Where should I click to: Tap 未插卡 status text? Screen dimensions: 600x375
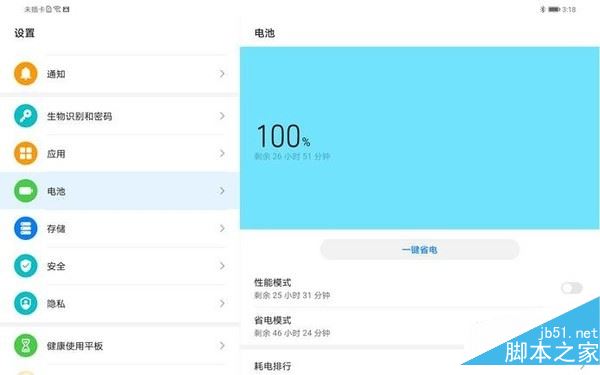coord(34,9)
